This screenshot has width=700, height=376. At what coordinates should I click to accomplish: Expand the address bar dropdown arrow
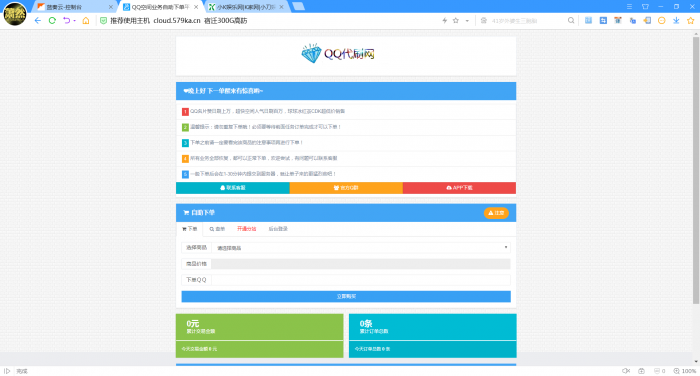467,21
